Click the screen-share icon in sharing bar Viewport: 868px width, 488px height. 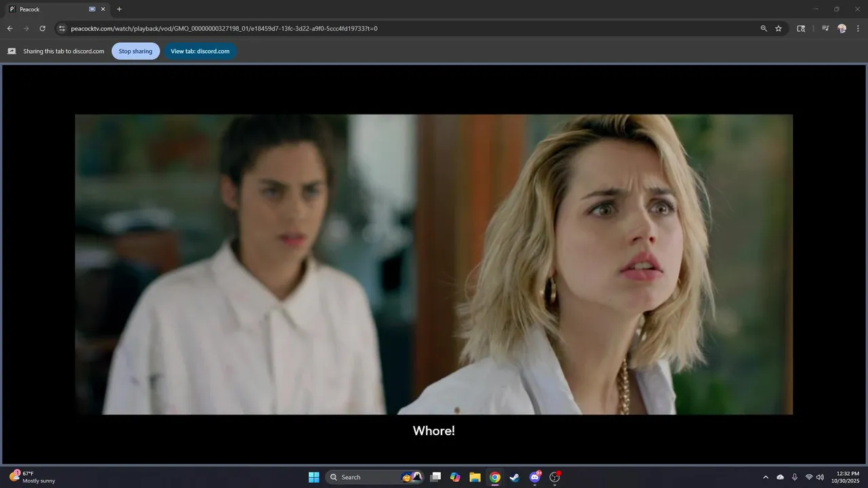pyautogui.click(x=12, y=51)
